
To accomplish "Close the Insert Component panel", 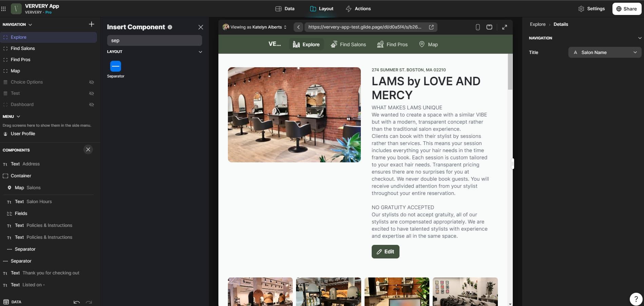I will point(201,27).
